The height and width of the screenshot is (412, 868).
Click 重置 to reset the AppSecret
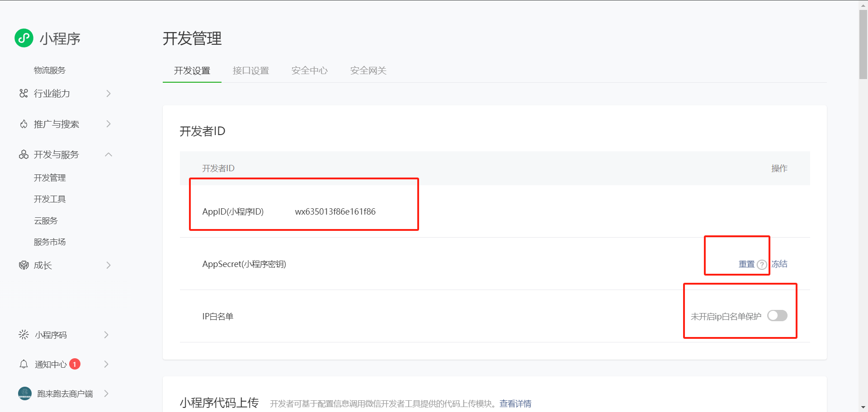click(746, 264)
